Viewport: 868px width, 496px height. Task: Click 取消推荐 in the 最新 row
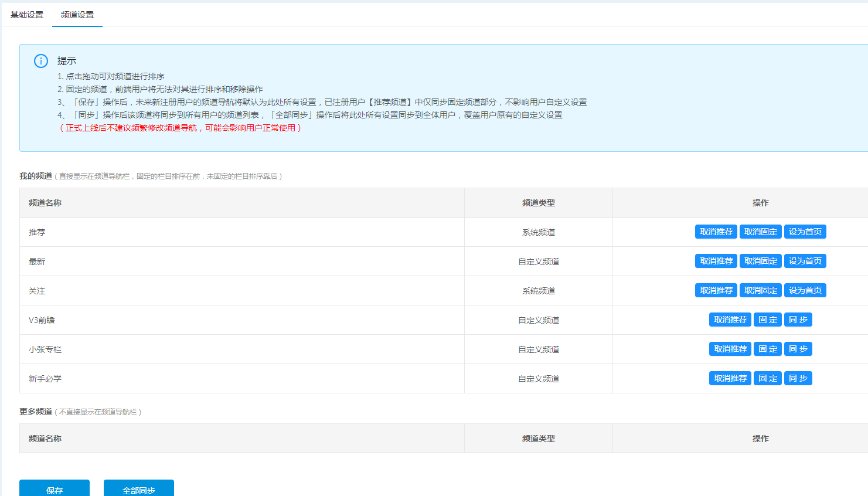716,261
